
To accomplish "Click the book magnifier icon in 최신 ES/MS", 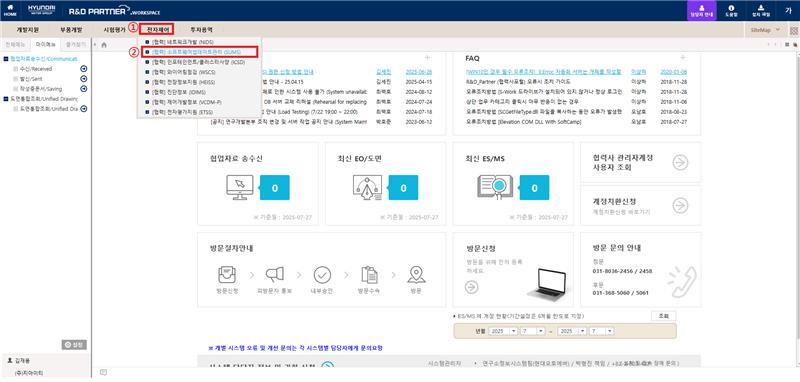I will 495,187.
